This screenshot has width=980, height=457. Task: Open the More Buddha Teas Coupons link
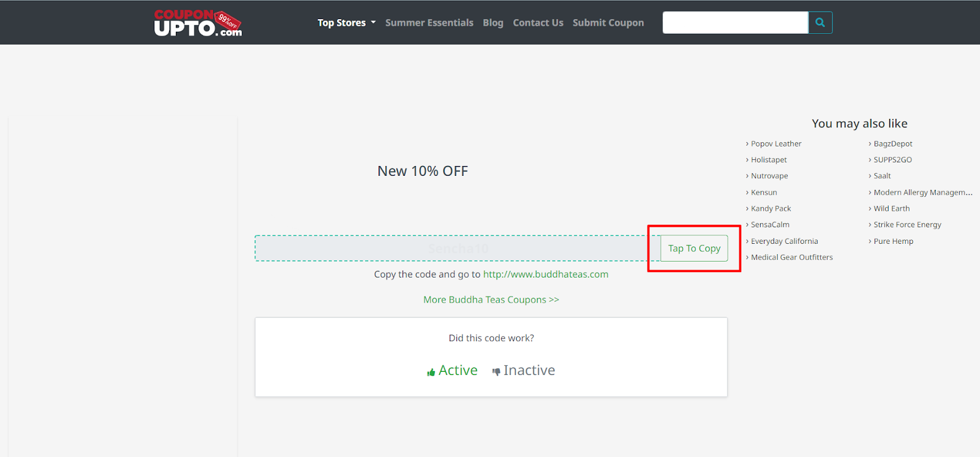tap(491, 300)
